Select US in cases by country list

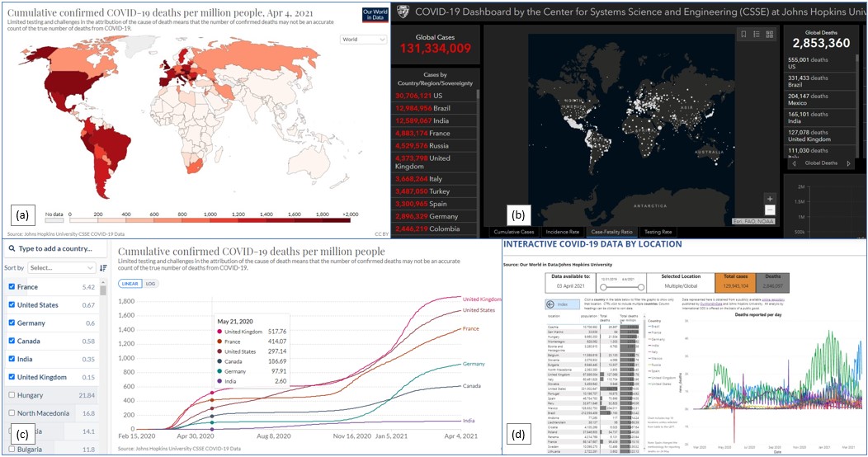435,96
